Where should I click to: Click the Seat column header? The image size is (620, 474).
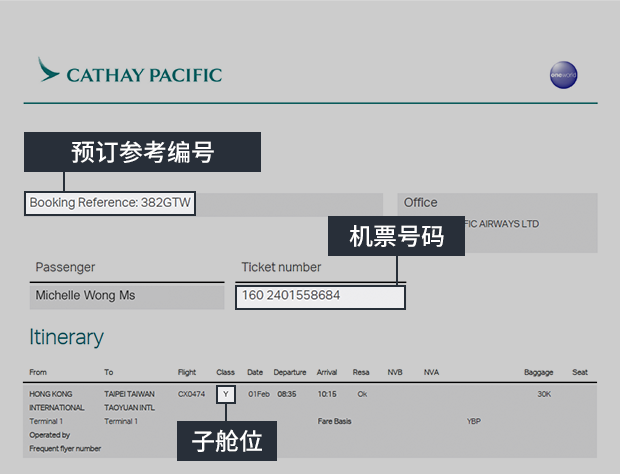(x=580, y=372)
